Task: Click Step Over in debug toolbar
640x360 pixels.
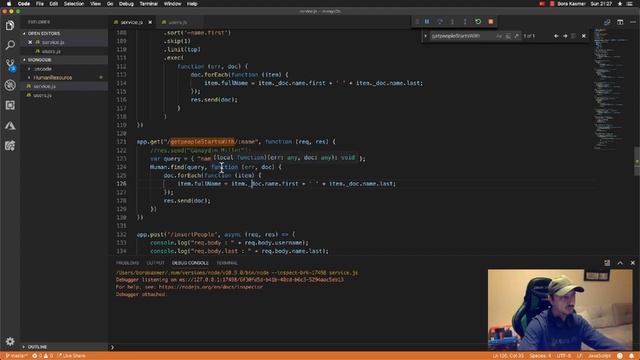Action: pyautogui.click(x=440, y=22)
